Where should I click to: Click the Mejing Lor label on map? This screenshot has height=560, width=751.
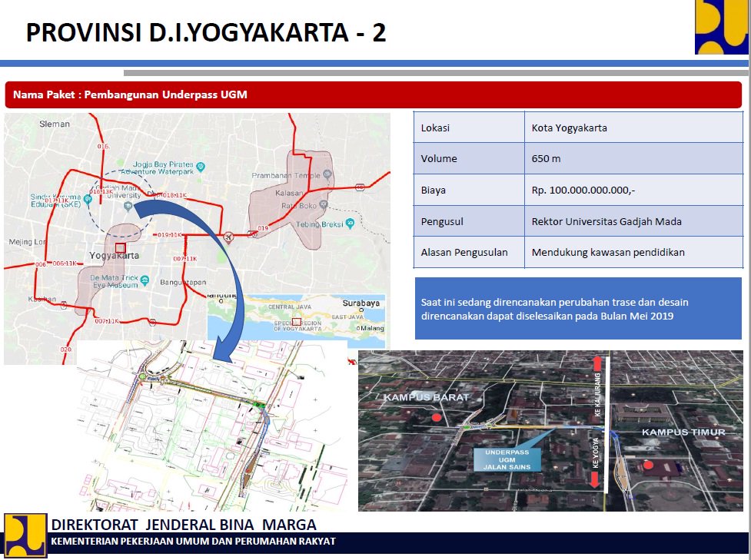pyautogui.click(x=27, y=242)
